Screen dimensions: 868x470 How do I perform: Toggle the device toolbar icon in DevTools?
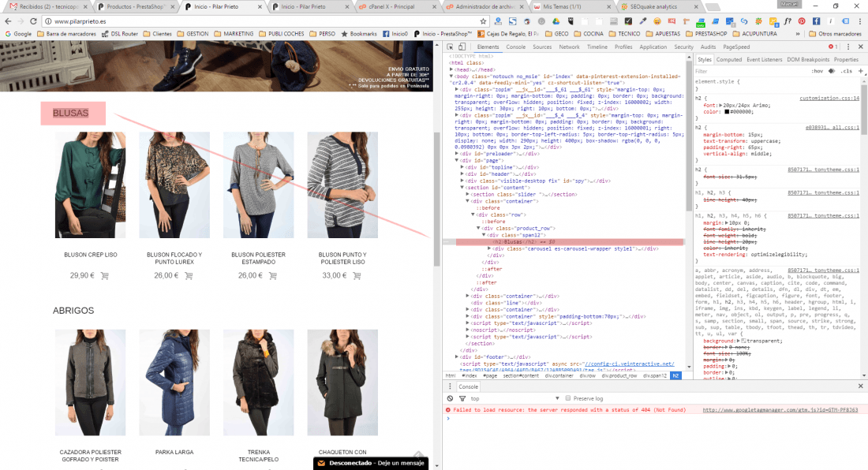pos(462,47)
